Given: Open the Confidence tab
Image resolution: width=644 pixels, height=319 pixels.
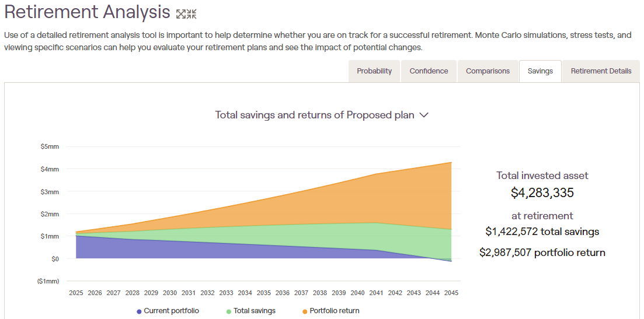Looking at the screenshot, I should [429, 71].
